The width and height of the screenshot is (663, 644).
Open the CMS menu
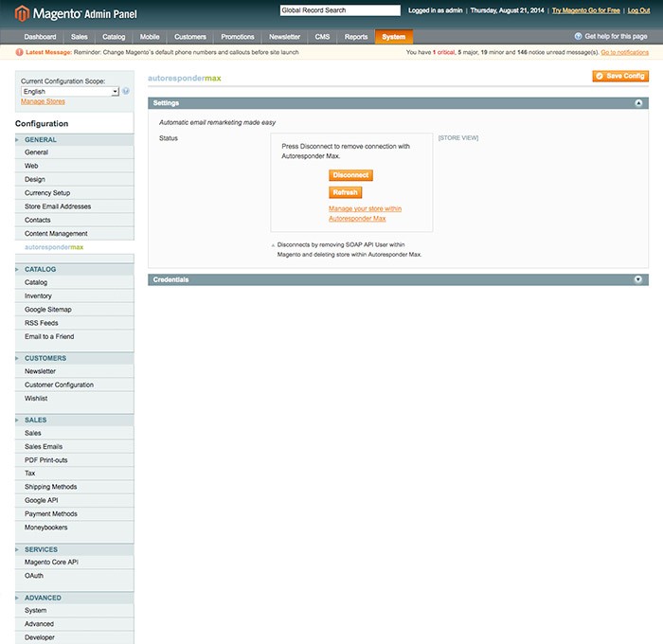tap(322, 37)
